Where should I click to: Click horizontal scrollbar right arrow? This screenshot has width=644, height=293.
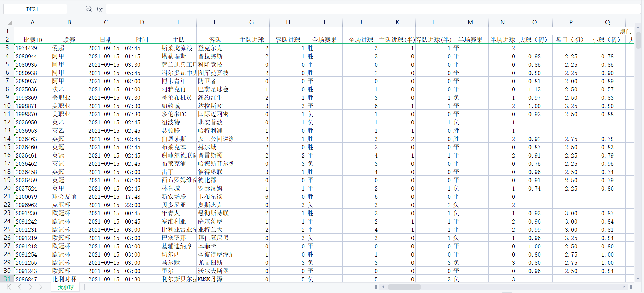624,287
